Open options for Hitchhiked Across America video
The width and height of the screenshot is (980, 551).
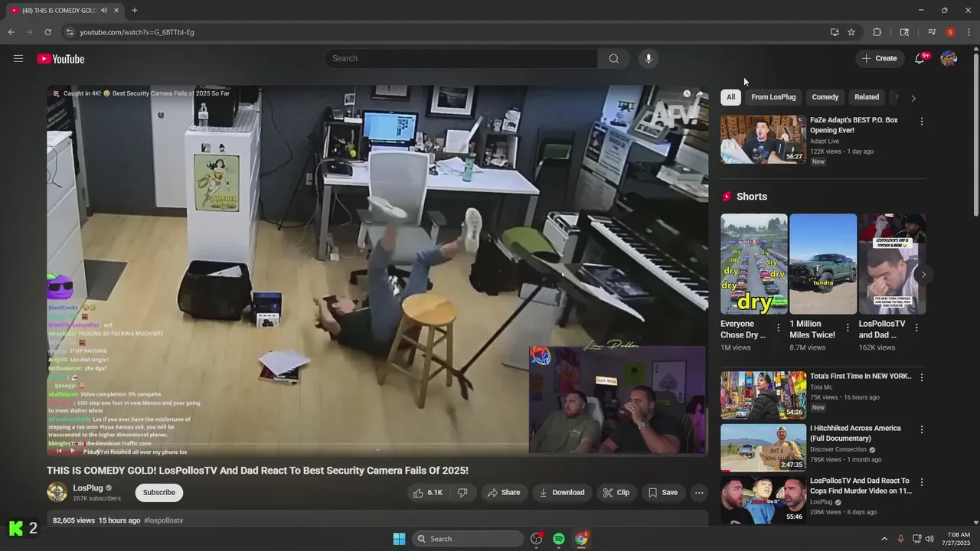tap(922, 429)
